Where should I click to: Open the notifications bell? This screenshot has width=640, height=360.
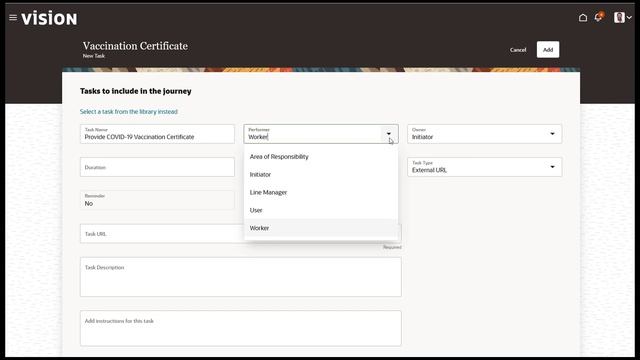coord(599,18)
